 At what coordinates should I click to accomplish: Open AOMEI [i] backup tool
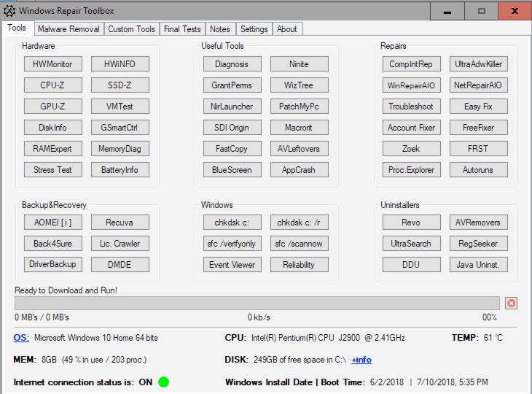pyautogui.click(x=53, y=222)
